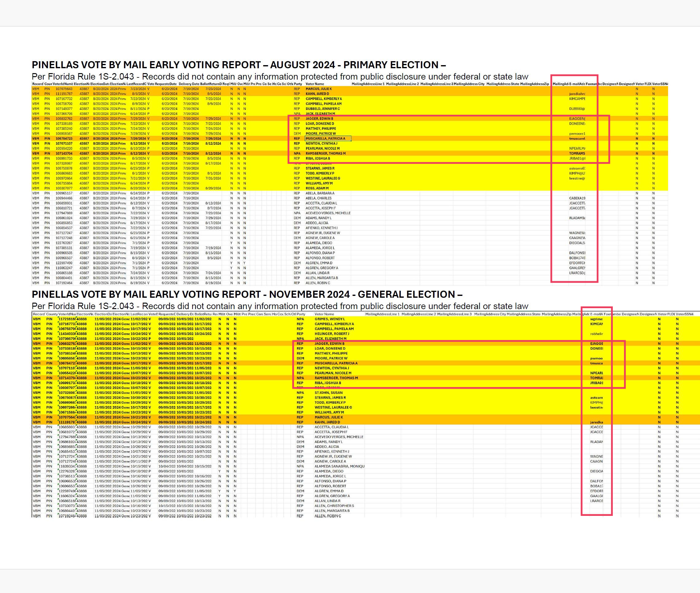Click the ABELA, CHARLES name cell

click(x=318, y=198)
